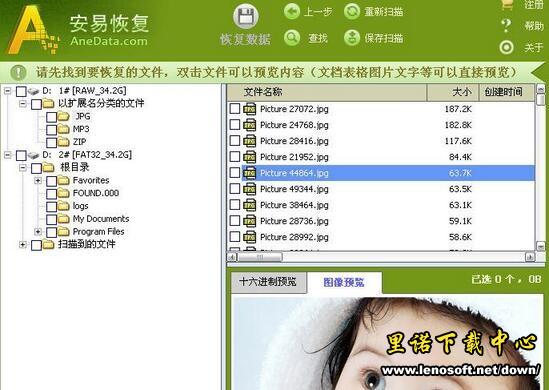This screenshot has width=549, height=390.
Task: Click file icon of Picture 28992.jpg
Action: click(x=250, y=237)
